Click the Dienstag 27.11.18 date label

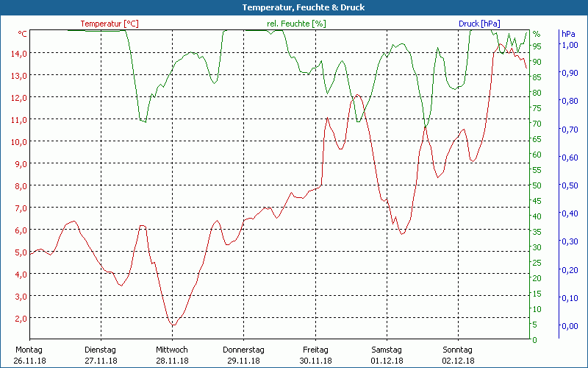[101, 355]
